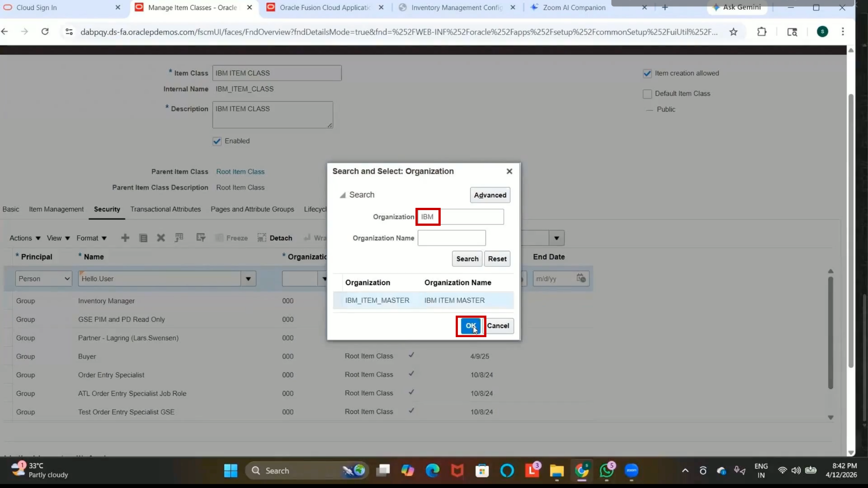Open End Date calendar picker icon

click(x=581, y=278)
